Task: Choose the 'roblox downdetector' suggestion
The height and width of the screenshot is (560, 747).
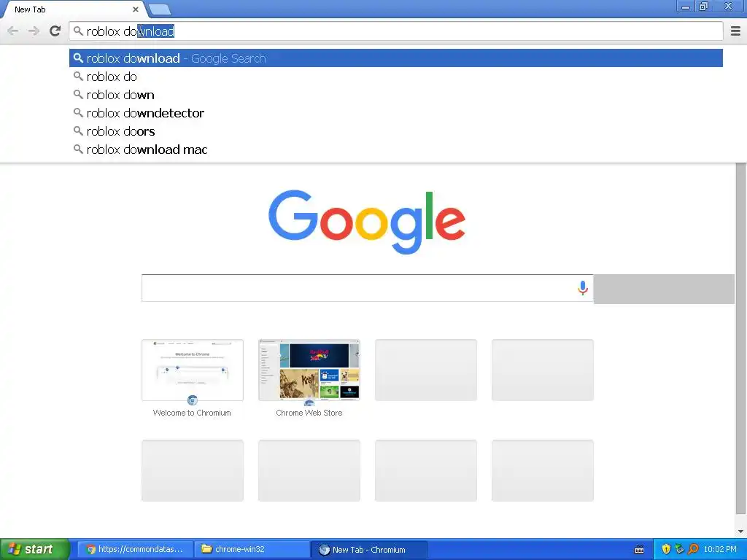Action: (396, 113)
